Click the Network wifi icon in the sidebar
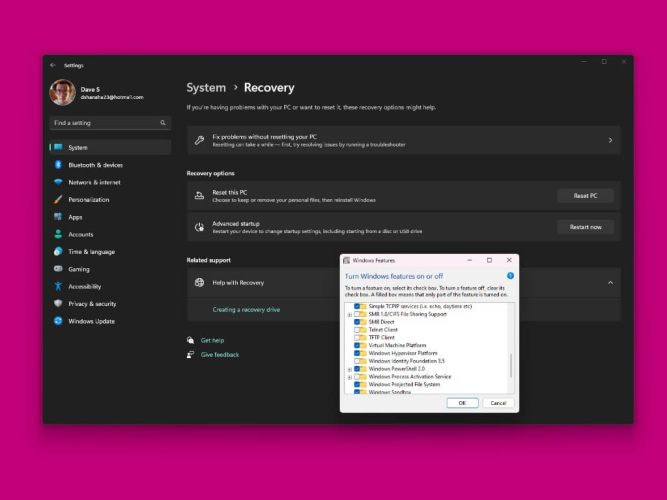 [58, 182]
